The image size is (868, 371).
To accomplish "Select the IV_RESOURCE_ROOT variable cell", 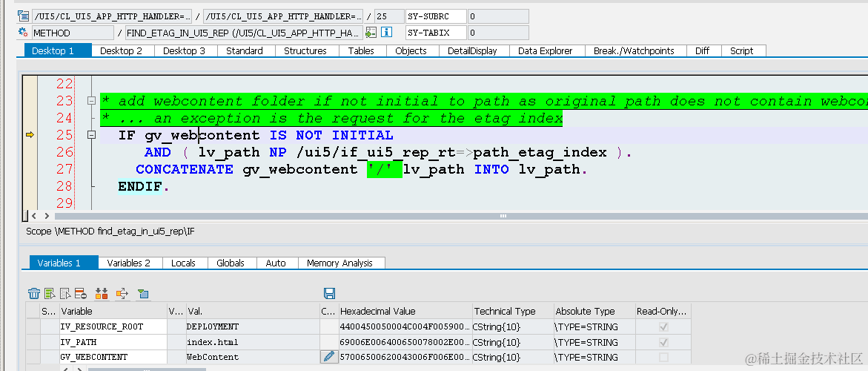I will [113, 326].
